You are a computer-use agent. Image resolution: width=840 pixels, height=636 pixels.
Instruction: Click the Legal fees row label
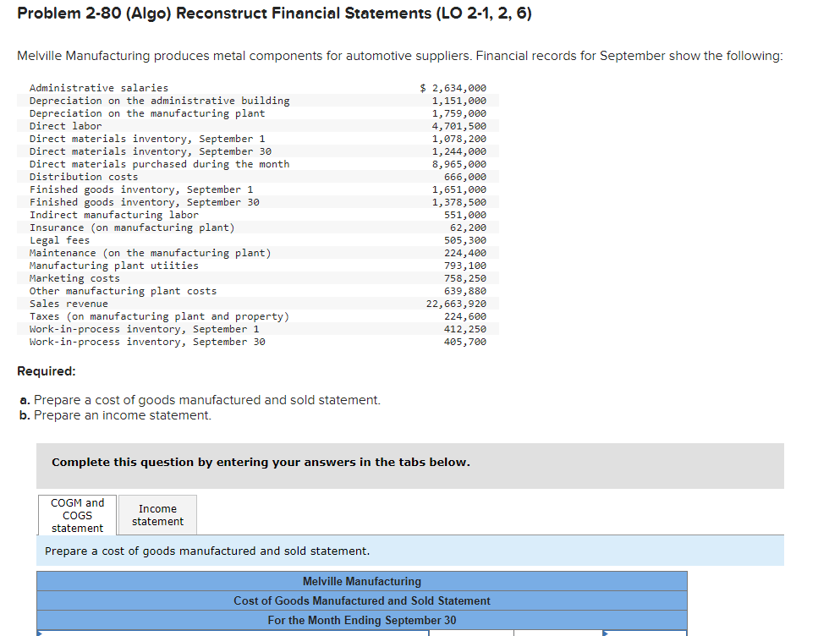point(59,240)
